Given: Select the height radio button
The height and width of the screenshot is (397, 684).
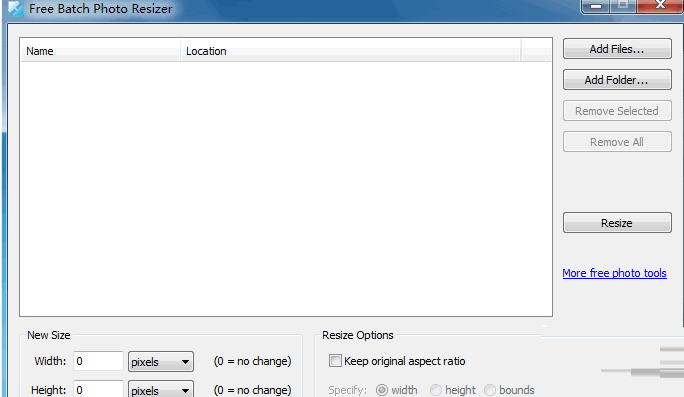Looking at the screenshot, I should tap(436, 390).
